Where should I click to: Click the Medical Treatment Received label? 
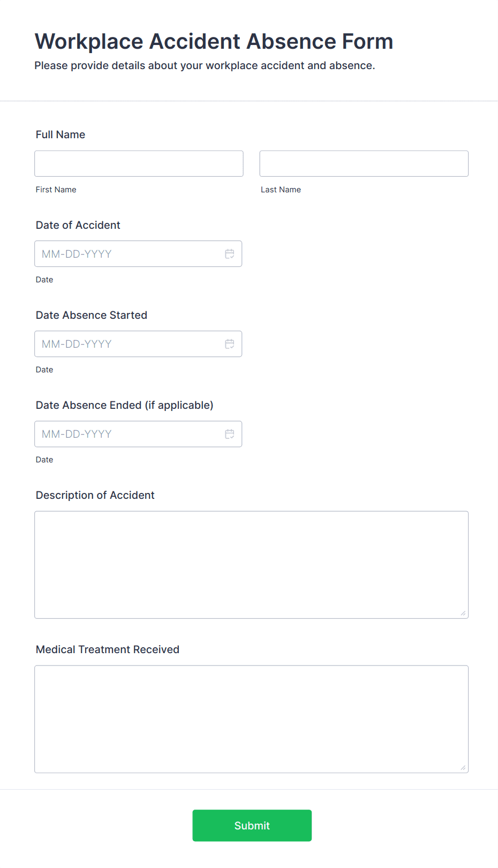tap(108, 649)
